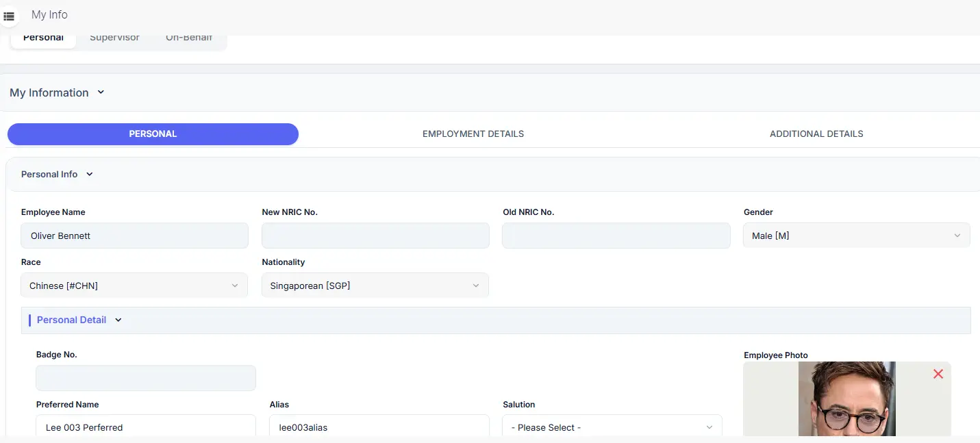Click the Personal Detail heading text
This screenshot has width=980, height=443.
[71, 320]
